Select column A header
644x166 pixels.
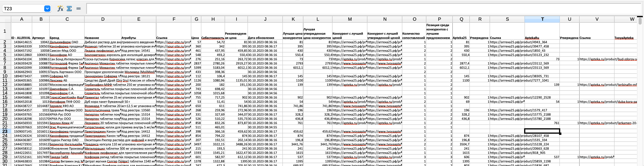(22, 19)
